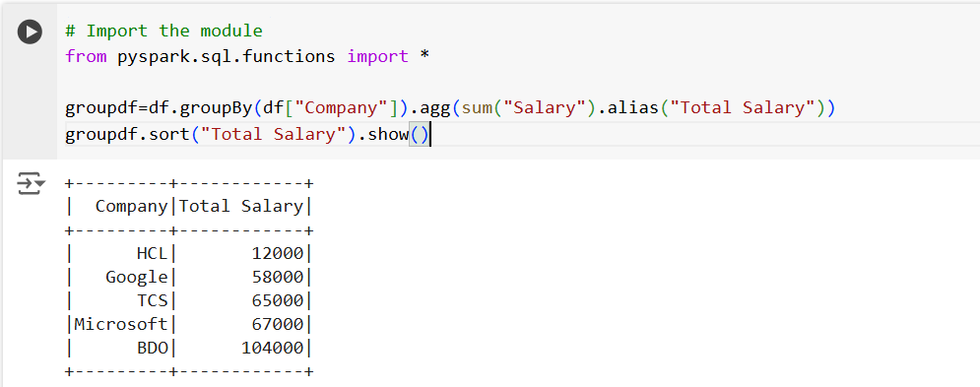Click the 12000 salary value
980x387 pixels.
coord(278,253)
